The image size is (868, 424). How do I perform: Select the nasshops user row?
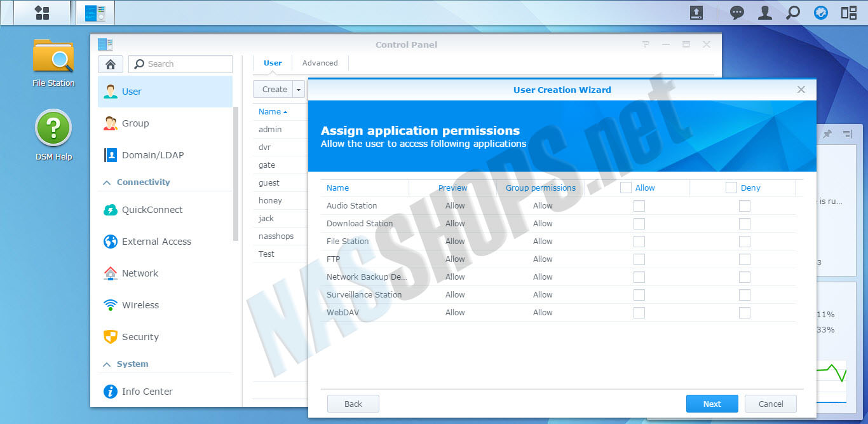280,236
